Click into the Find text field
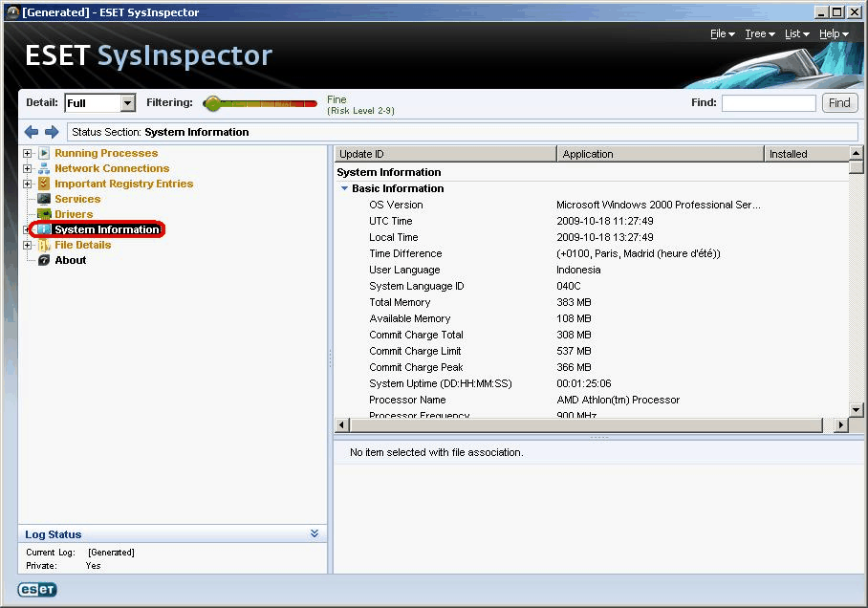This screenshot has height=608, width=868. pos(769,103)
